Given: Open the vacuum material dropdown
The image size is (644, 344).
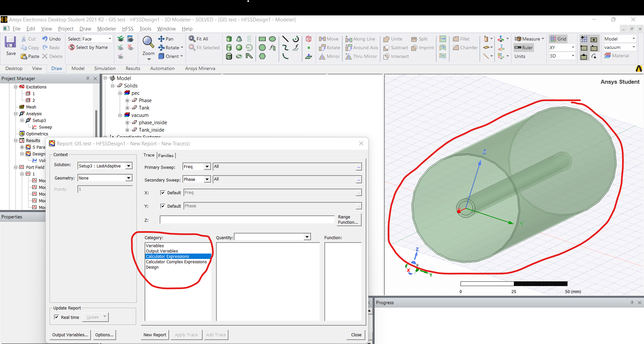Looking at the screenshot, I should coord(634,47).
